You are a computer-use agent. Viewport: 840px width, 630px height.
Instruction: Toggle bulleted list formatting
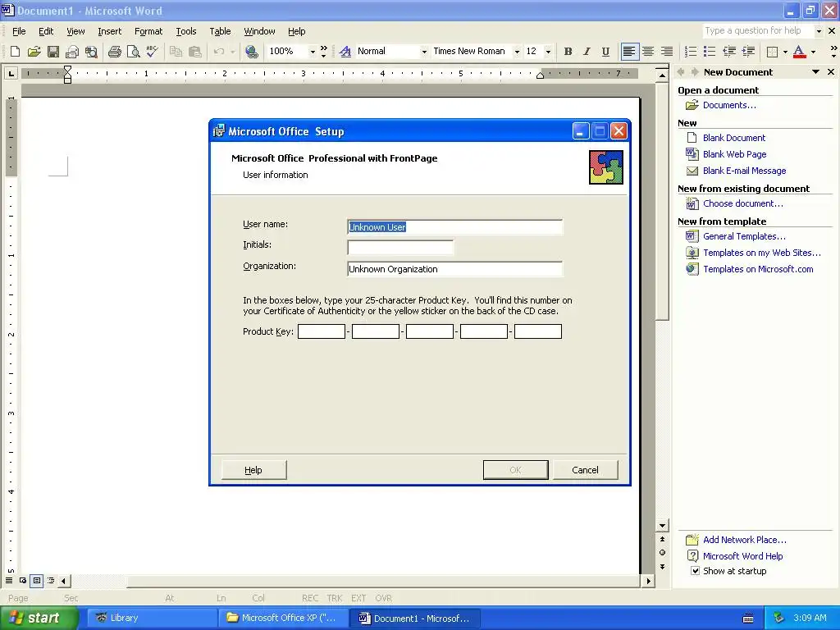(x=710, y=52)
